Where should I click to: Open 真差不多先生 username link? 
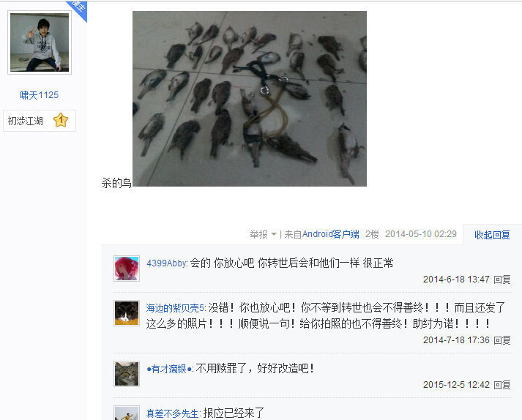(173, 413)
